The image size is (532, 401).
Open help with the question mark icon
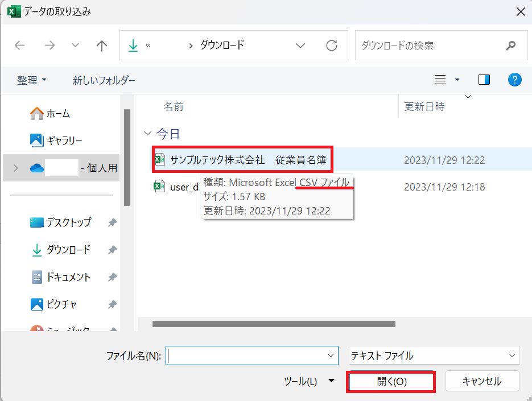click(515, 80)
